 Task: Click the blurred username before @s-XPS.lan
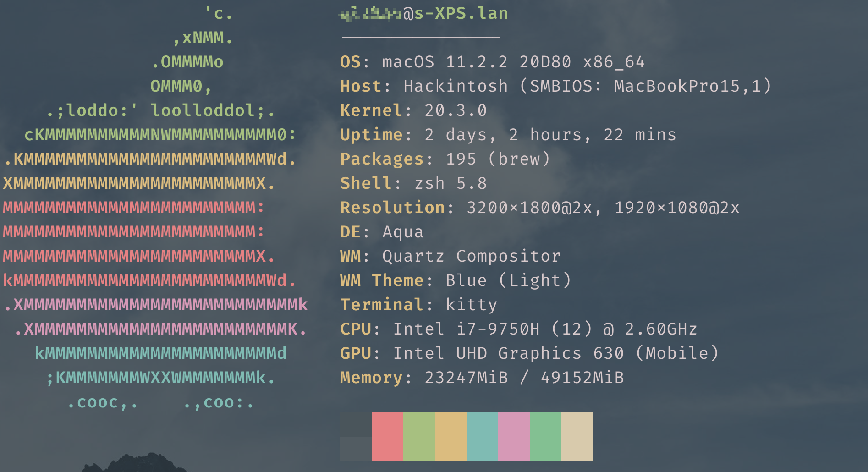click(370, 14)
